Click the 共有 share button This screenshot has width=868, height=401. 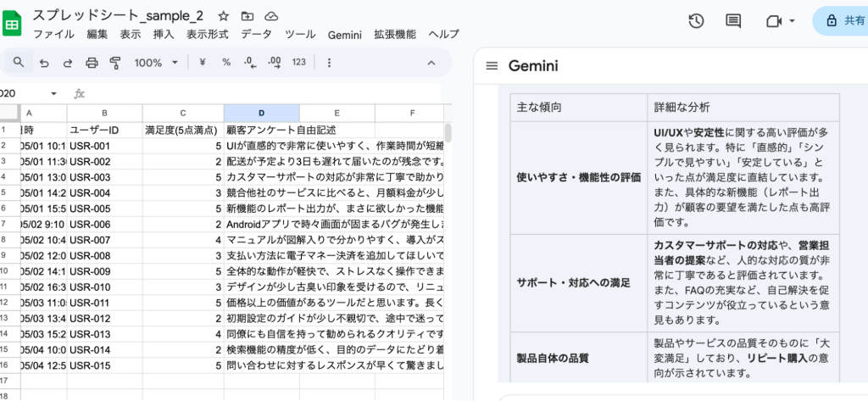tap(846, 21)
